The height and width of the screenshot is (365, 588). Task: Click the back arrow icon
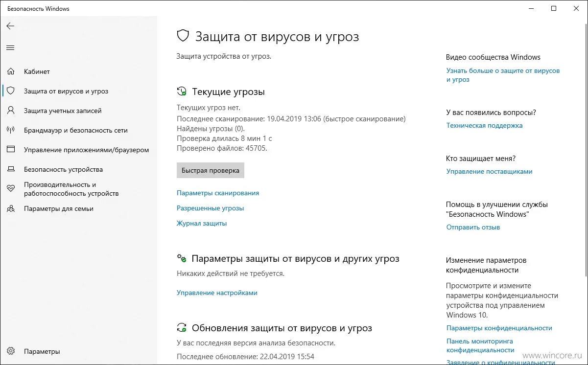coord(10,26)
